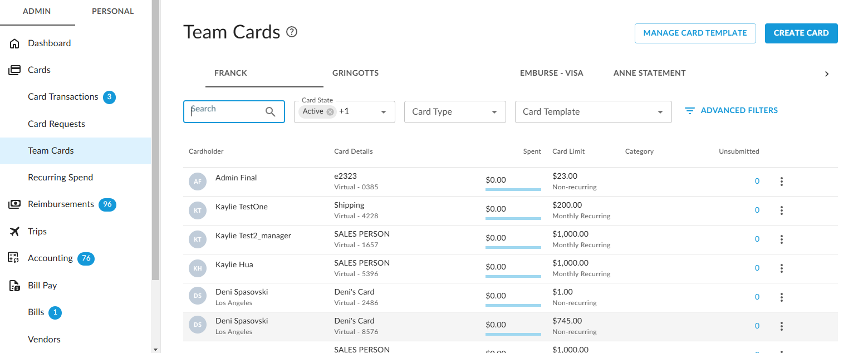Click the Trips airplane icon
The image size is (868, 353).
[x=14, y=232]
